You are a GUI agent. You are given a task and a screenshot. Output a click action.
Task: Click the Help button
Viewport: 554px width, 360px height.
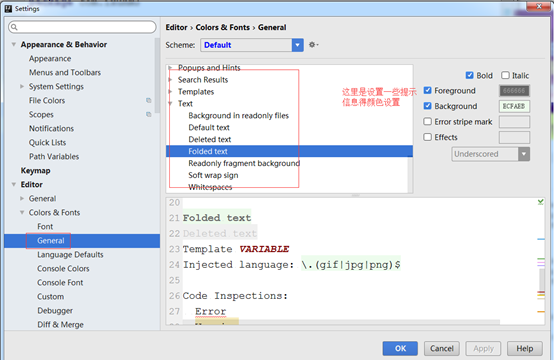[x=525, y=349]
